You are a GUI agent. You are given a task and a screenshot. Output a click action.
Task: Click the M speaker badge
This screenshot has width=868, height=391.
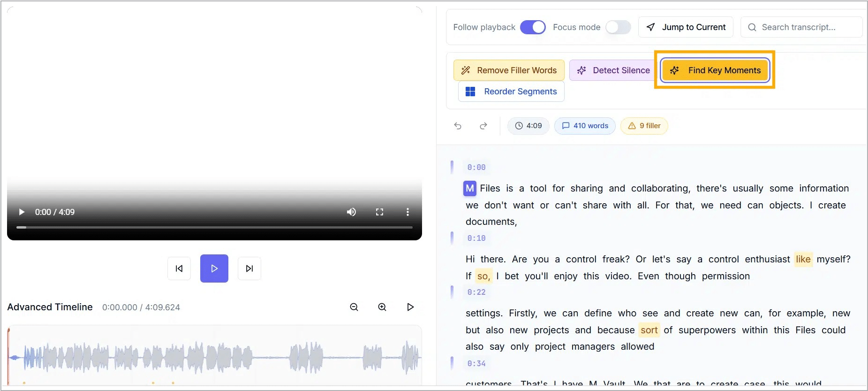point(470,188)
